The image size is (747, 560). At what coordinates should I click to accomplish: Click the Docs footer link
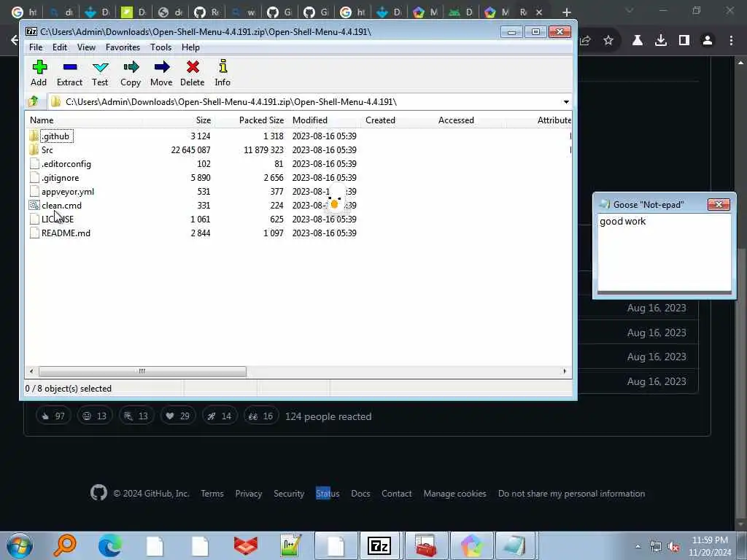pyautogui.click(x=360, y=494)
